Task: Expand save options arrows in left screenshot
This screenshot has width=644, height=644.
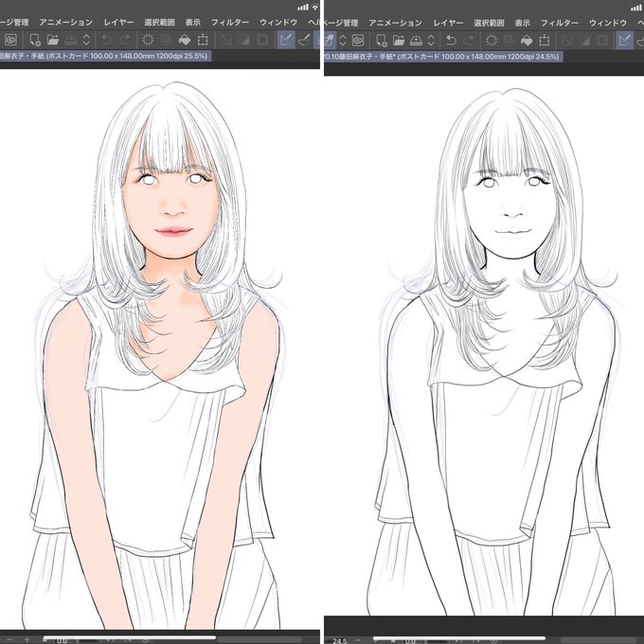Action: tap(86, 40)
